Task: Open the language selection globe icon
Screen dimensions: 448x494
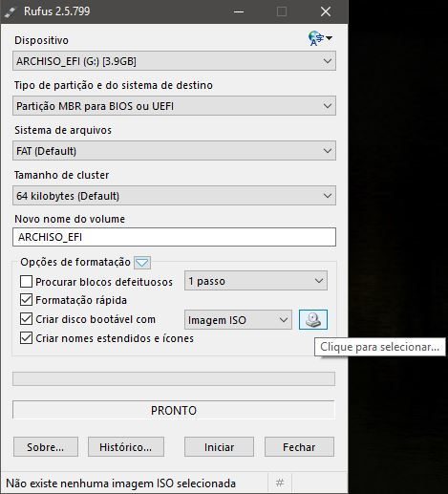Action: (319, 38)
